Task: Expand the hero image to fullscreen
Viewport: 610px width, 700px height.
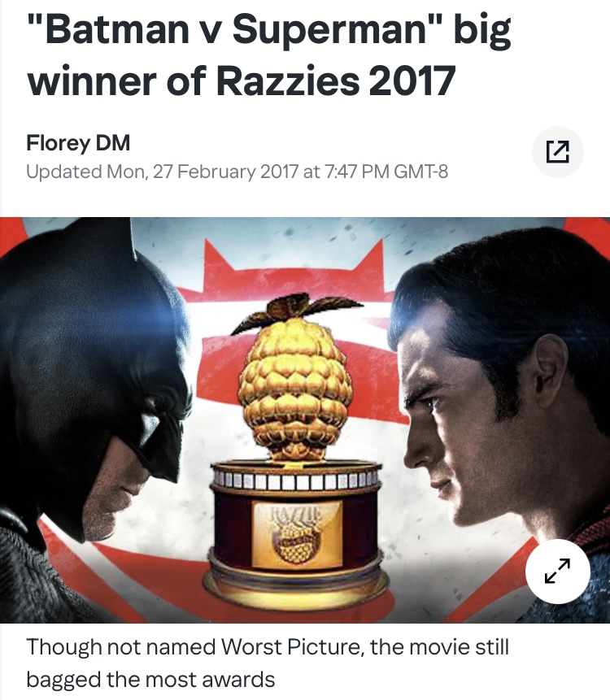Action: [x=557, y=571]
